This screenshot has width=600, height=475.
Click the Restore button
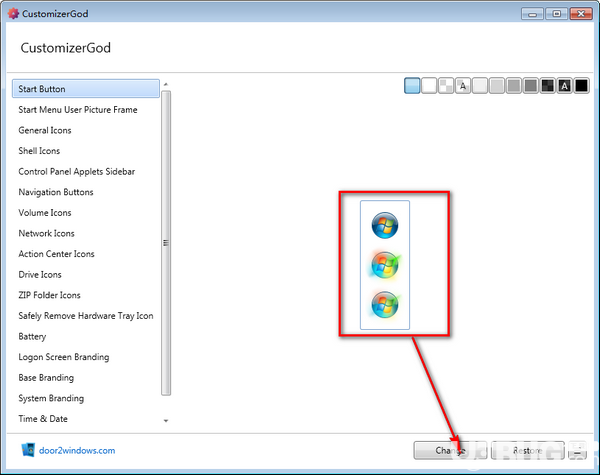pyautogui.click(x=528, y=451)
